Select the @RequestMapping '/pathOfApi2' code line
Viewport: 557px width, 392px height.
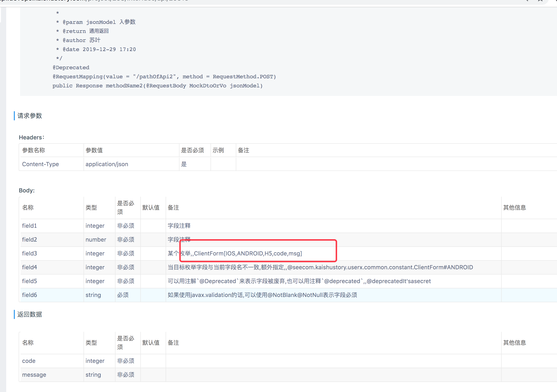164,77
